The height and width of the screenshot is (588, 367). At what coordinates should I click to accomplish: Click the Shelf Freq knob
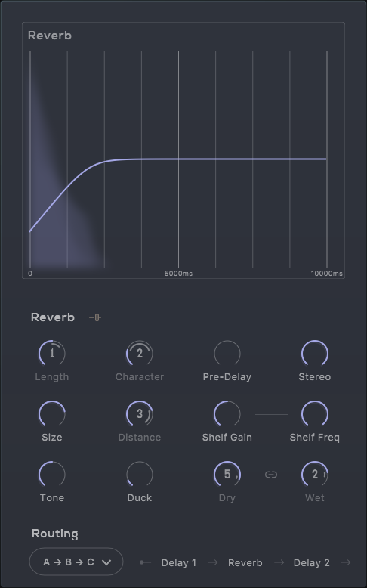(x=315, y=413)
